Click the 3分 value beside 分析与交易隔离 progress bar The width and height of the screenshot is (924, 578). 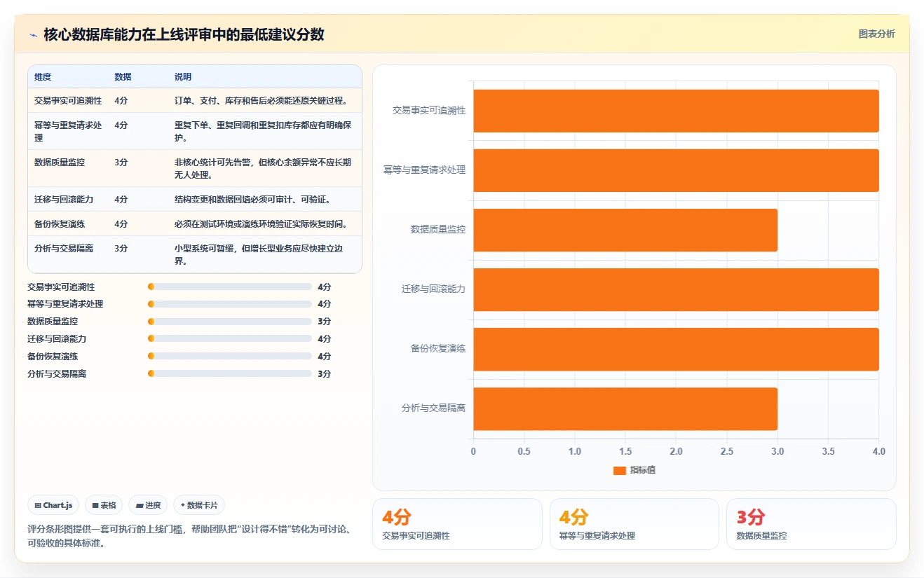point(325,374)
